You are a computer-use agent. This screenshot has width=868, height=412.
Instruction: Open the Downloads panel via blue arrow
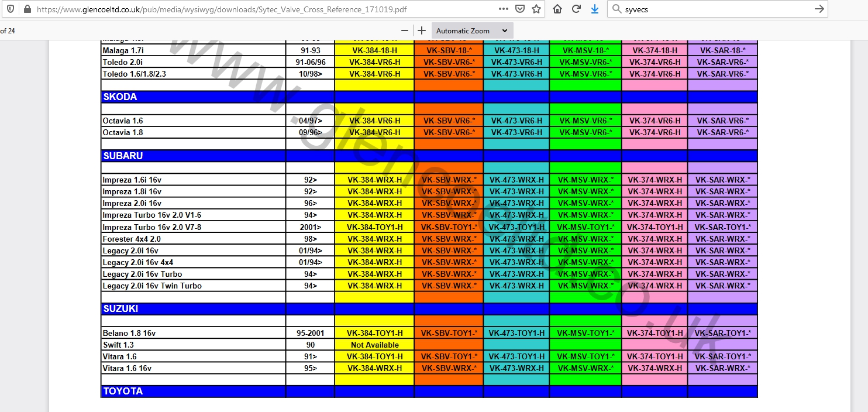click(x=595, y=9)
